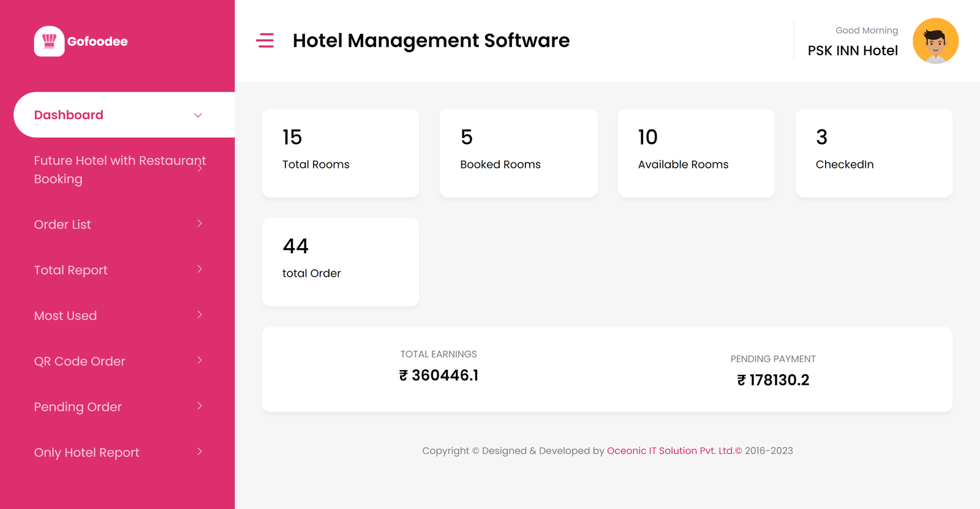This screenshot has height=509, width=980.
Task: Open the user avatar profile picture
Action: 935,41
